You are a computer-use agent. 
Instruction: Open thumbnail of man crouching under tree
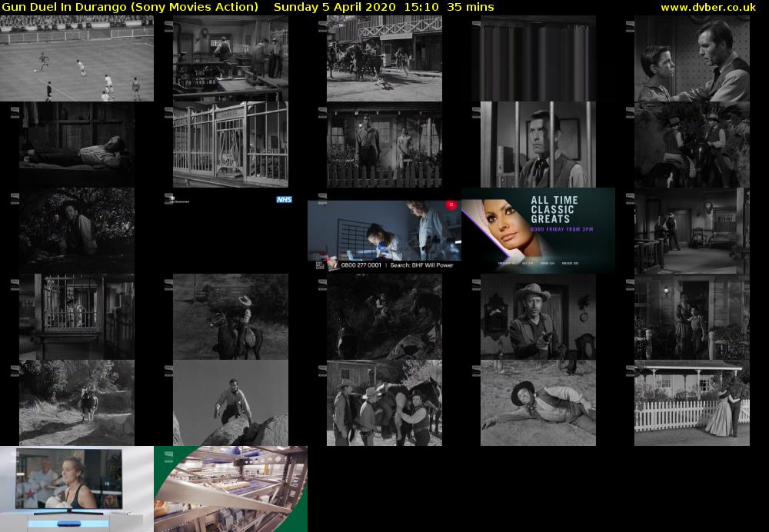76,231
